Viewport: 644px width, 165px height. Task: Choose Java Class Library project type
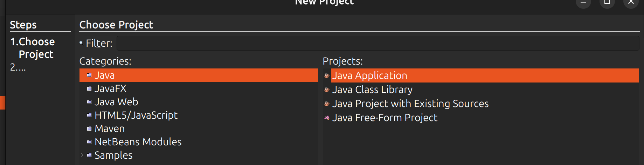(x=372, y=90)
